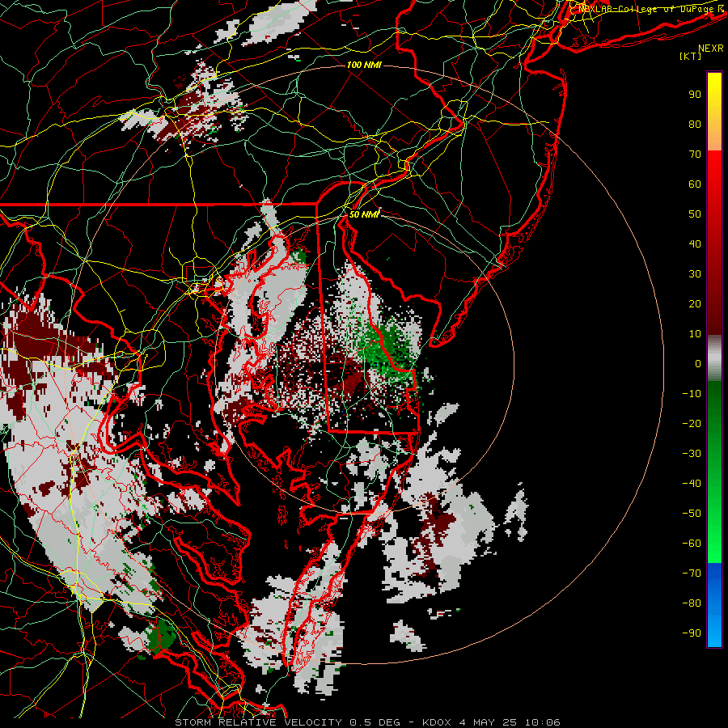Click the positive "40" value on the velocity scale
728x728 pixels.
(x=695, y=243)
